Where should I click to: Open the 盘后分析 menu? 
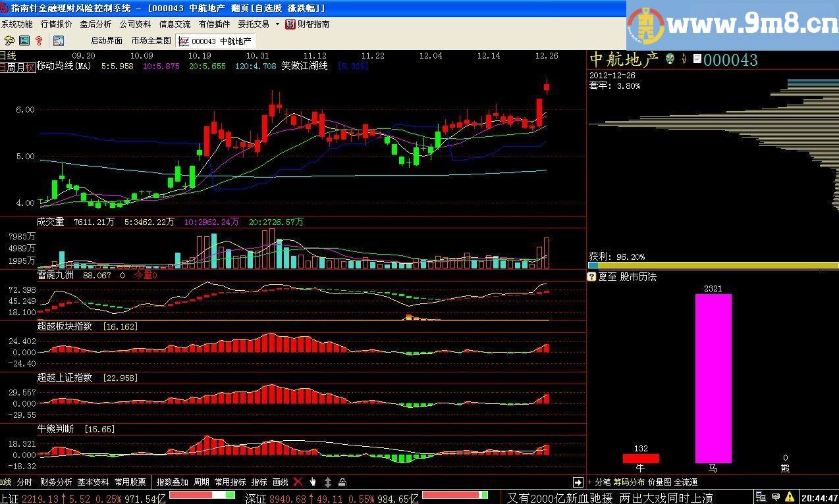[x=95, y=24]
